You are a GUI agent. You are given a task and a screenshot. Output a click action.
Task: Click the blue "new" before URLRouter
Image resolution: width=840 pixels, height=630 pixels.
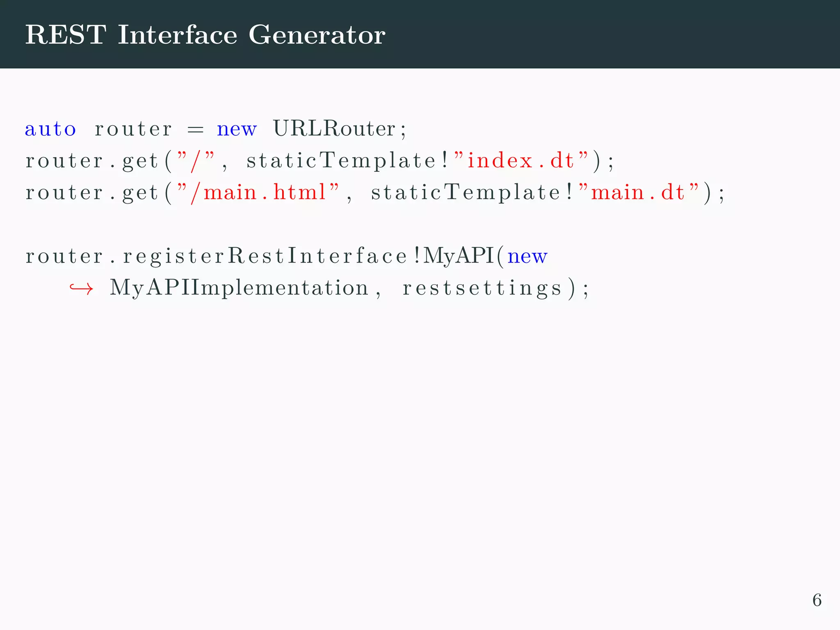coord(237,129)
